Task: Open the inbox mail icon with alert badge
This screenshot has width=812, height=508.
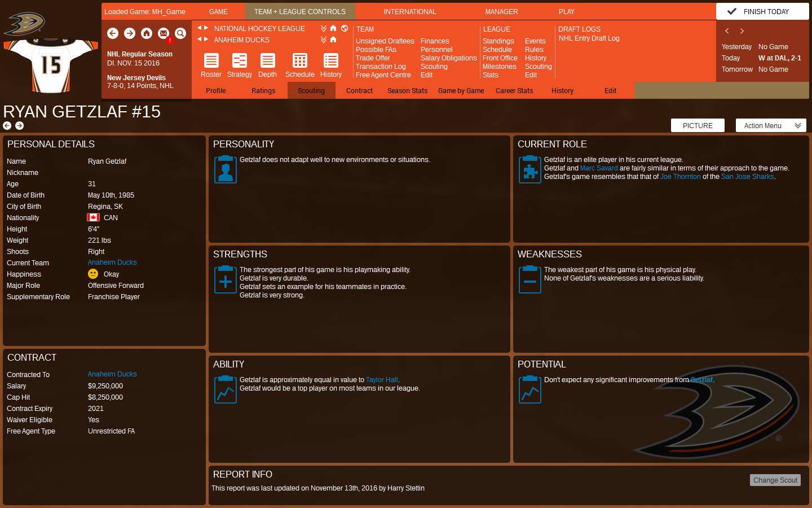Action: (164, 34)
